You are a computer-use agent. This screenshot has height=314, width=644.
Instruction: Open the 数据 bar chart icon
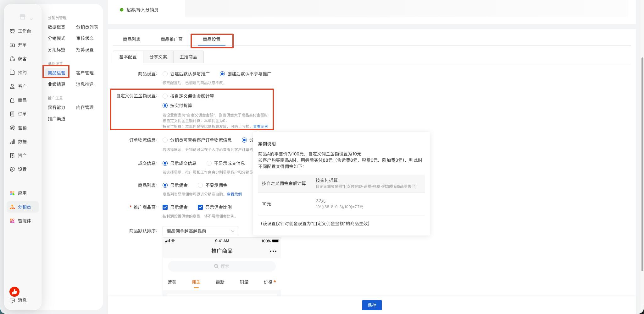pyautogui.click(x=12, y=142)
